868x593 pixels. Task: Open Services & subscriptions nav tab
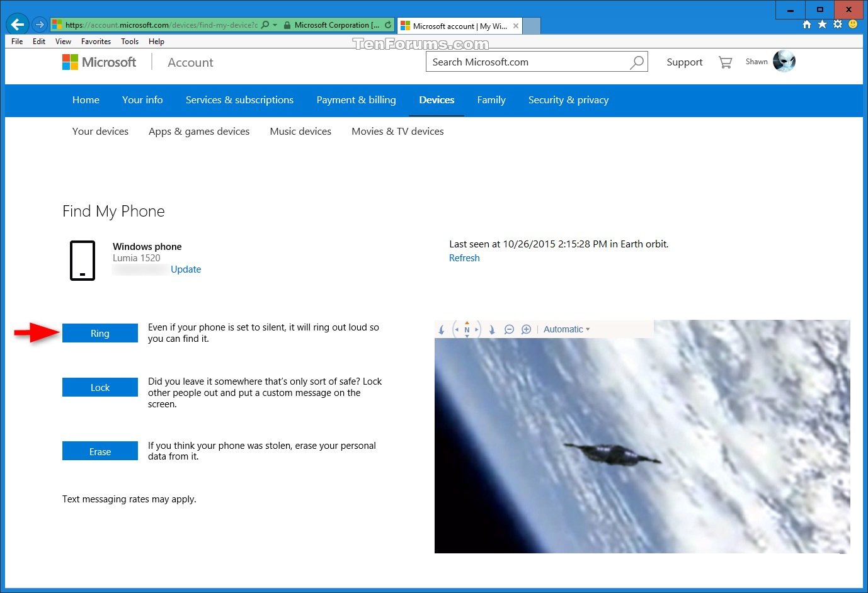[x=239, y=100]
